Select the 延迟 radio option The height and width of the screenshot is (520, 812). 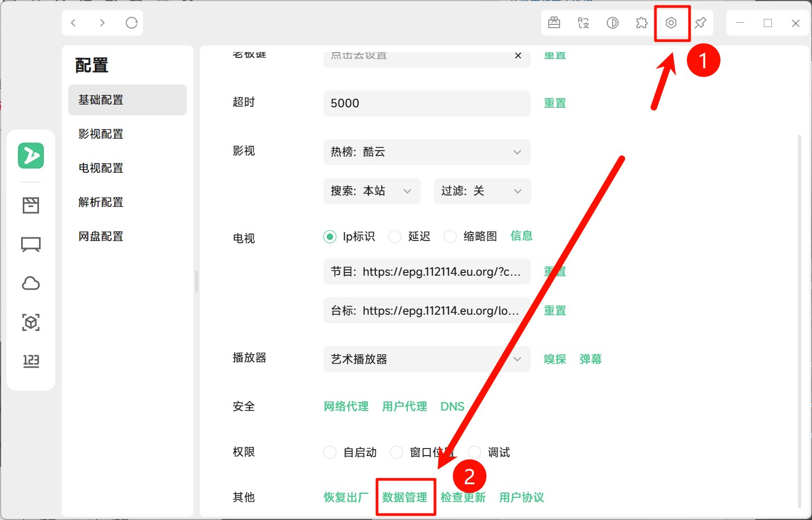click(395, 237)
